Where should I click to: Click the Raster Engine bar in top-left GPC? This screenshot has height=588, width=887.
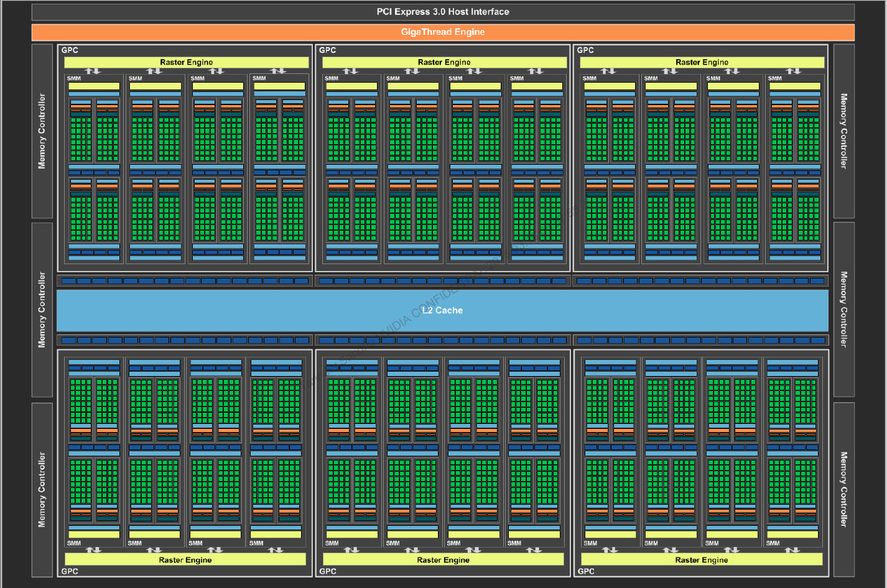click(x=186, y=62)
